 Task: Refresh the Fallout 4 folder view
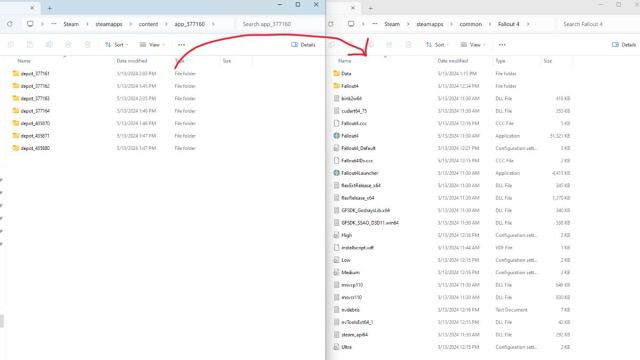coord(331,24)
